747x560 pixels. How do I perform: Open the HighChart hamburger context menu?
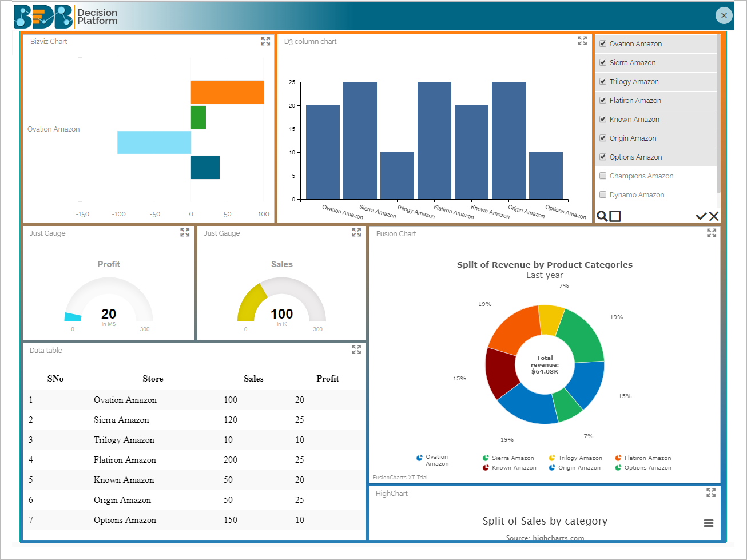pyautogui.click(x=708, y=523)
